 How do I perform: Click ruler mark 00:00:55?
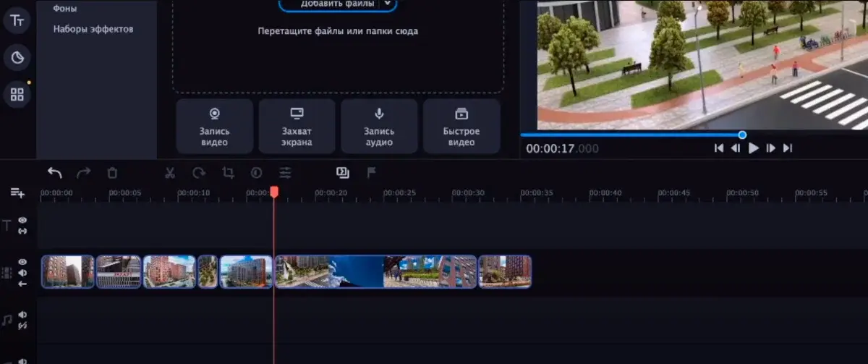(812, 193)
